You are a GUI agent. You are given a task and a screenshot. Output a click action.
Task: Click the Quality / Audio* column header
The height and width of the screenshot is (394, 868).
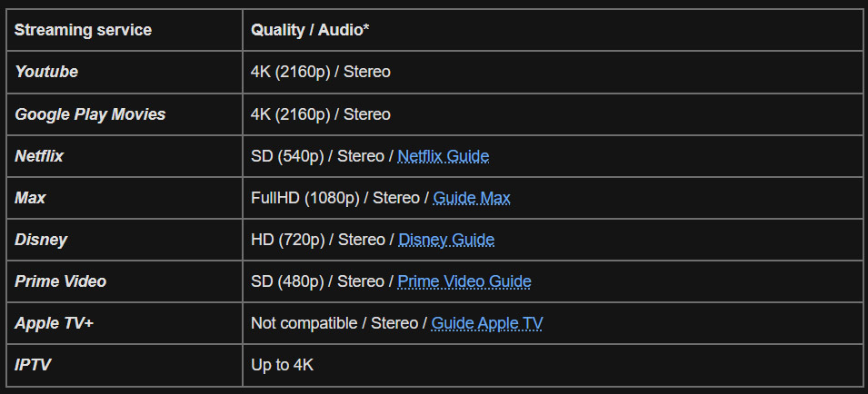(x=310, y=30)
